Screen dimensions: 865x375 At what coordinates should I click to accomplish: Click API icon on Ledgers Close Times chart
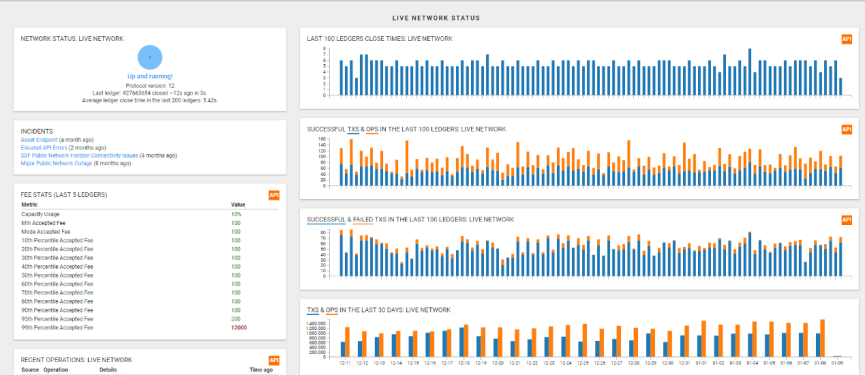click(846, 39)
